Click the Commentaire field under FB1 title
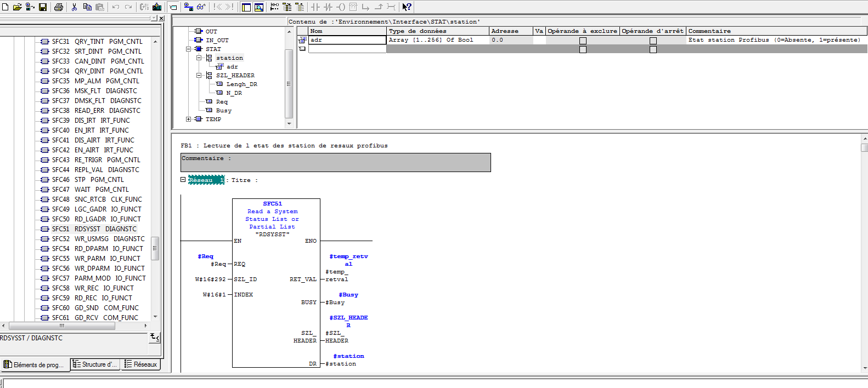Viewport: 868px width, 388px height. 335,163
